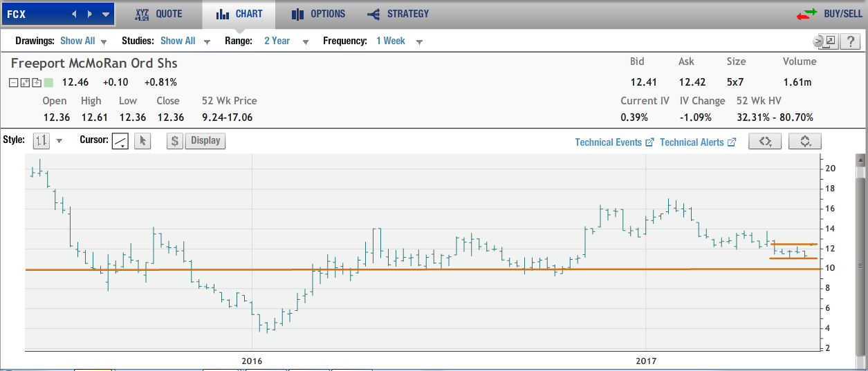This screenshot has width=868, height=371.
Task: Select the lower short orange line near 11
Action: coord(793,258)
